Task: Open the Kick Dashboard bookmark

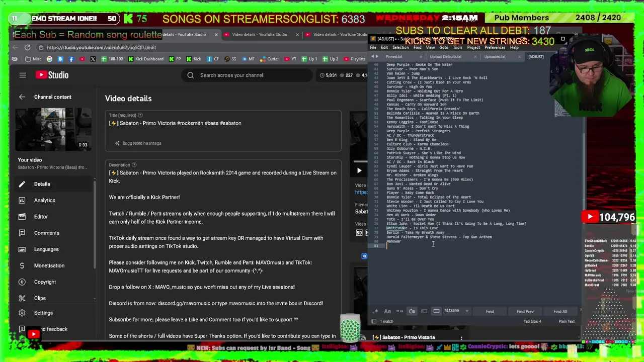Action: [x=145, y=59]
